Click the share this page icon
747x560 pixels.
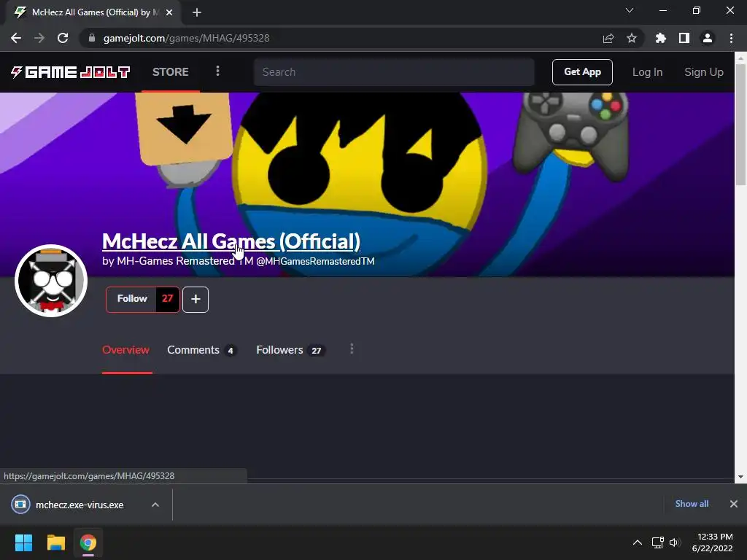(608, 38)
